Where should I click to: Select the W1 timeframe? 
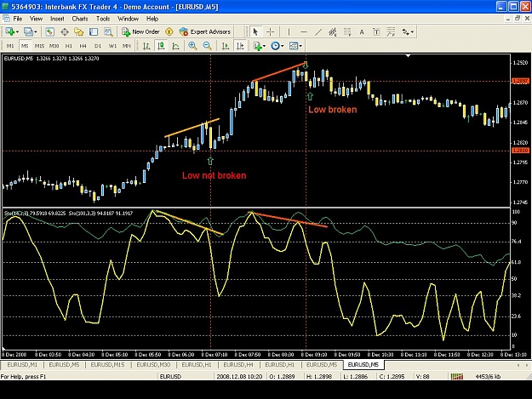click(x=112, y=46)
